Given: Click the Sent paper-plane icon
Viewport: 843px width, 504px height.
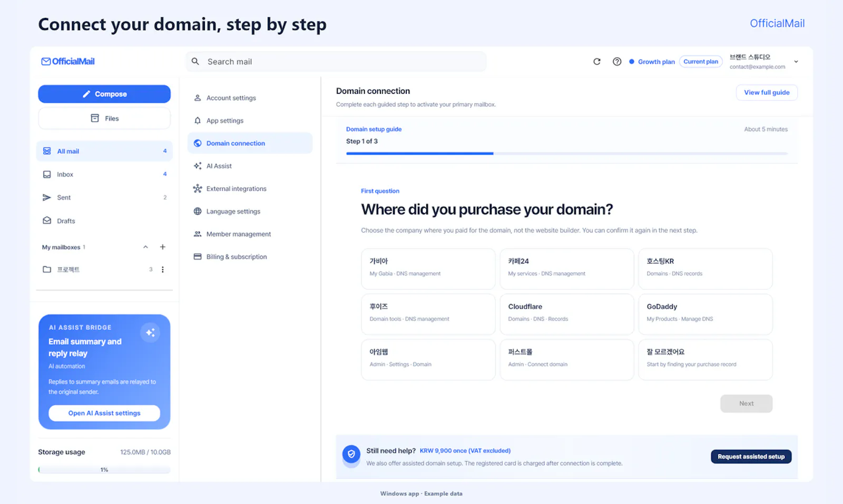Looking at the screenshot, I should click(47, 197).
